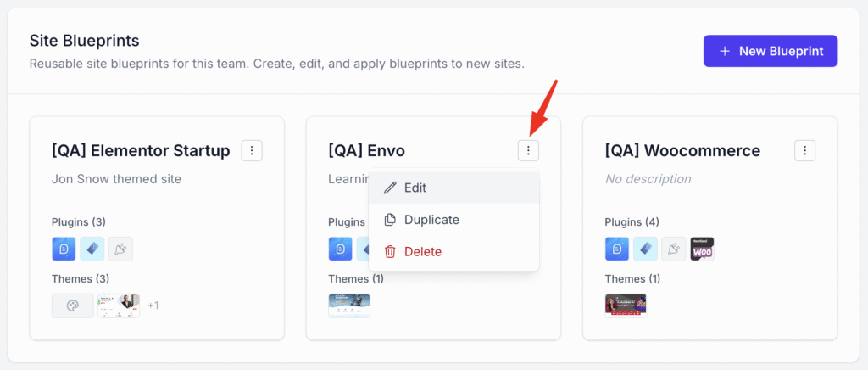The width and height of the screenshot is (868, 370).
Task: Click gray plug icon in Elementor Startup card
Action: (120, 249)
